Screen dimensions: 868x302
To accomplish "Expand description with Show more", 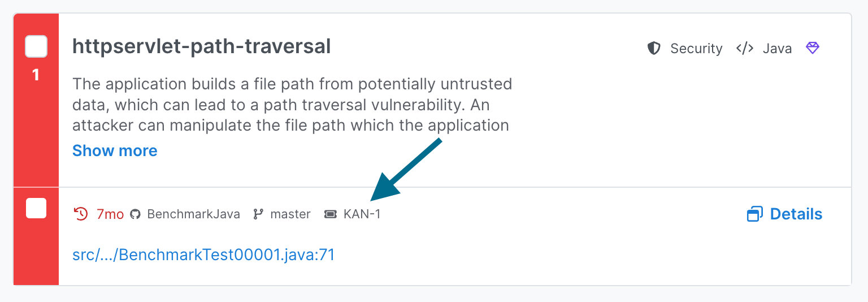I will tap(115, 151).
